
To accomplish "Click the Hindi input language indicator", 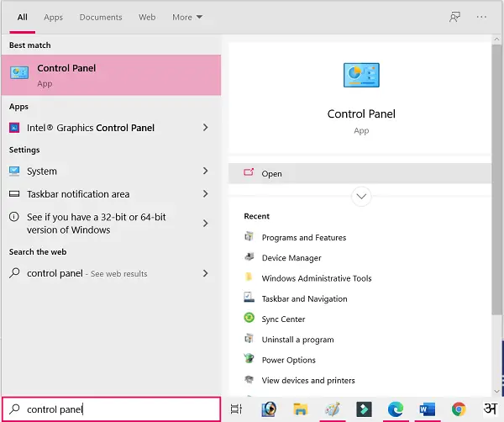I will coord(491,409).
